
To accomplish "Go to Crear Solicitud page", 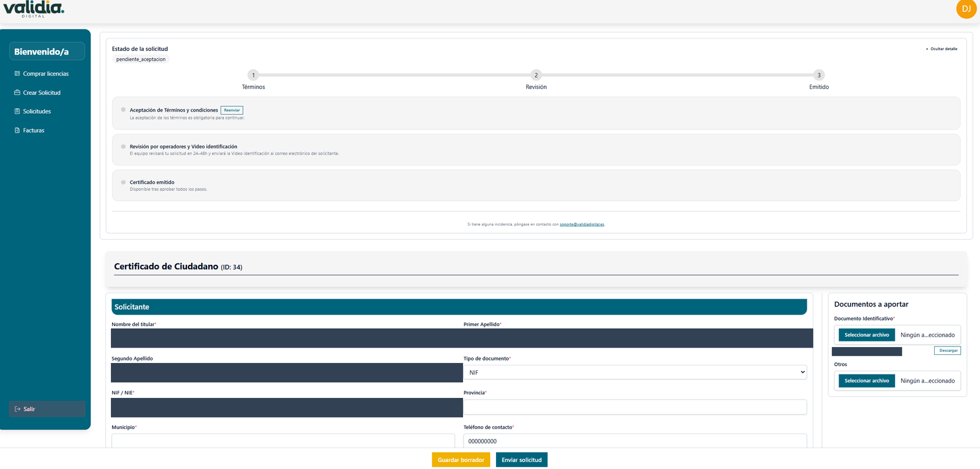I will coord(42,93).
